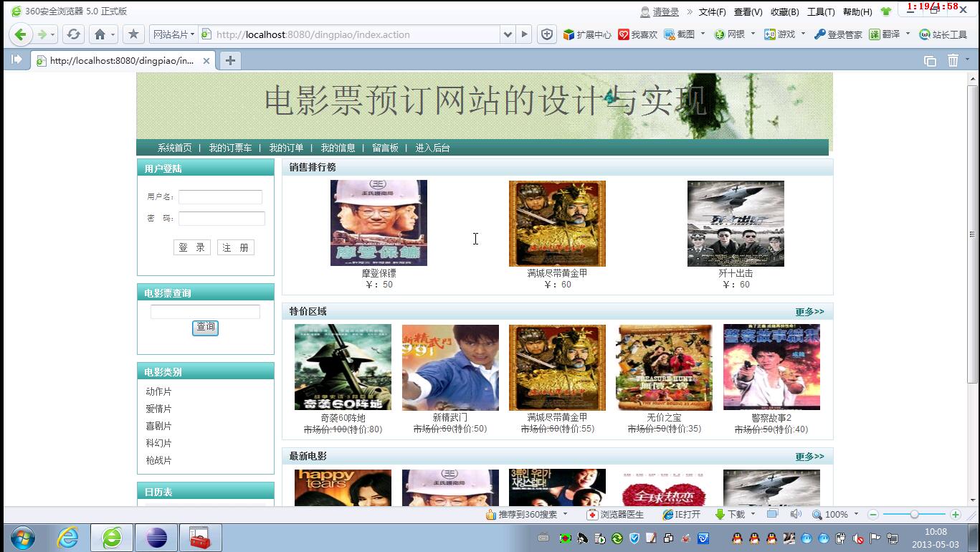Open 扩展中心 extension center

pos(587,34)
